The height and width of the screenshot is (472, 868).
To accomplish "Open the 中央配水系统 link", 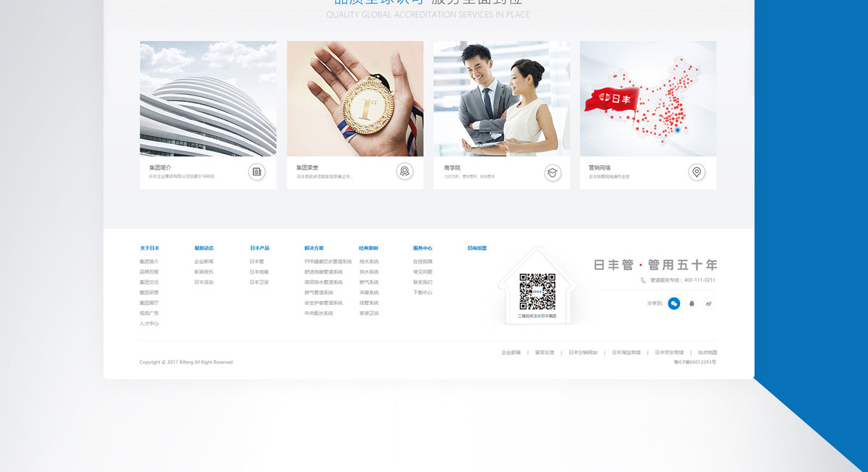I will (319, 313).
